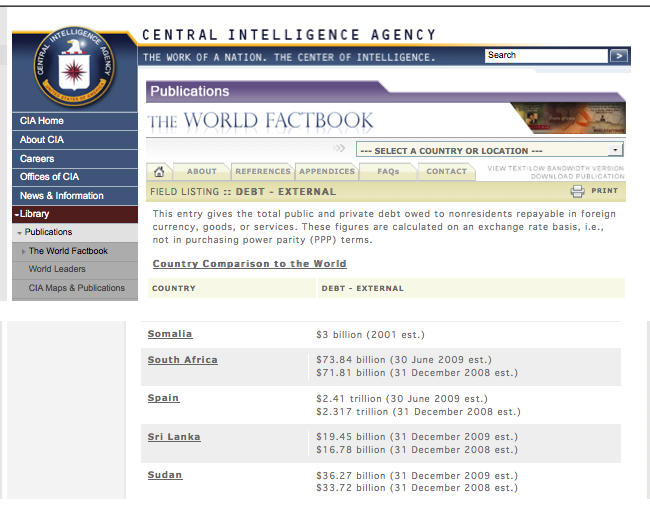Click the CIA seal logo
The width and height of the screenshot is (650, 517).
(74, 66)
